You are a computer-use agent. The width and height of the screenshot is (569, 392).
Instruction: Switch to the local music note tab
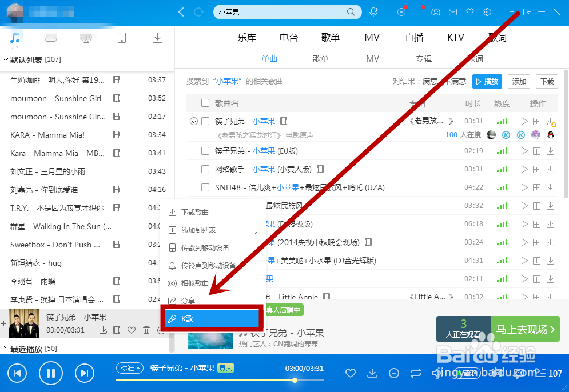(x=15, y=37)
